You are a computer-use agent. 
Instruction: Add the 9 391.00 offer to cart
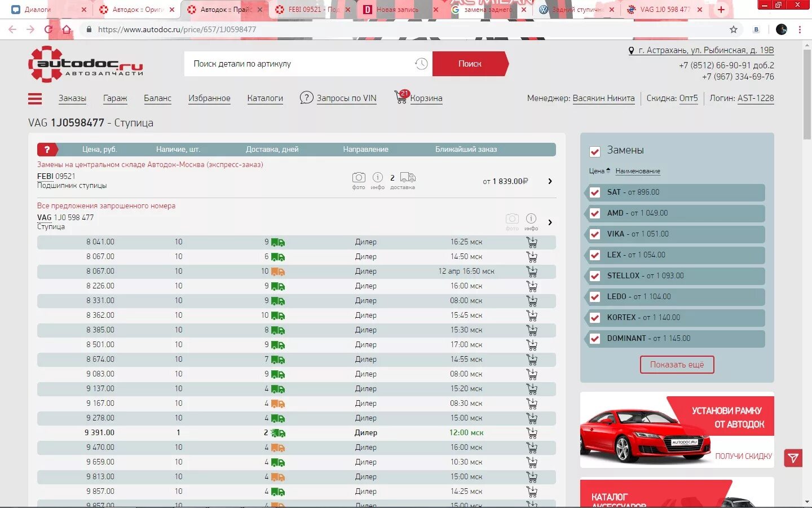(532, 433)
